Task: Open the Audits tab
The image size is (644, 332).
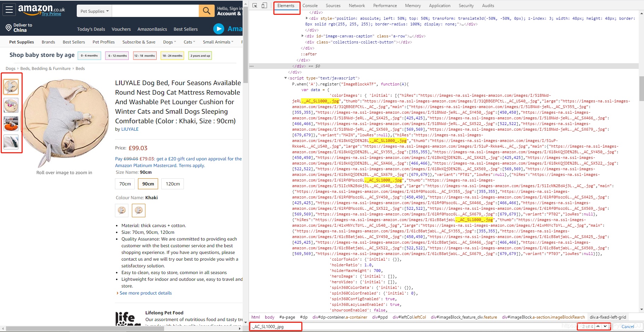Action: (x=488, y=6)
